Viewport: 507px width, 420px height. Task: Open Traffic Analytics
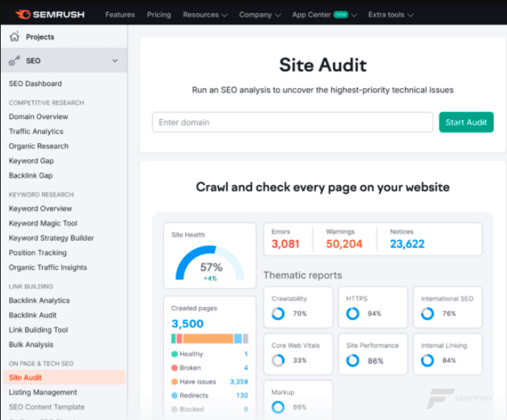(x=36, y=131)
